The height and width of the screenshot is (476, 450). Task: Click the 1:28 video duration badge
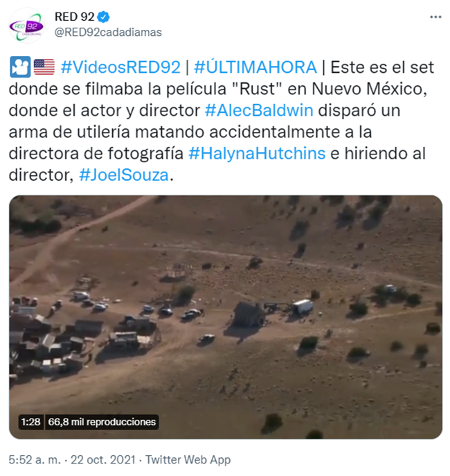tap(31, 422)
